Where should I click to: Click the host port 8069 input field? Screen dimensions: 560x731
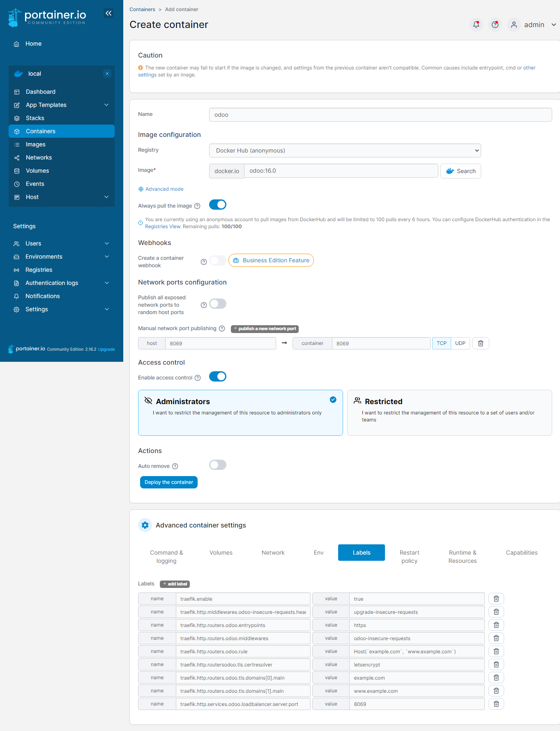coord(221,343)
